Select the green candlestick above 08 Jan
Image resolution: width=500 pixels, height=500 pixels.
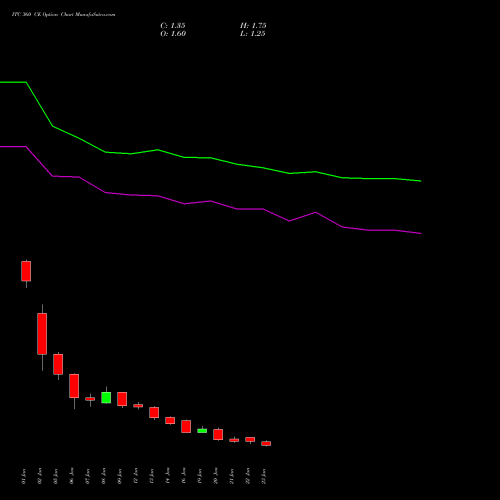(106, 397)
